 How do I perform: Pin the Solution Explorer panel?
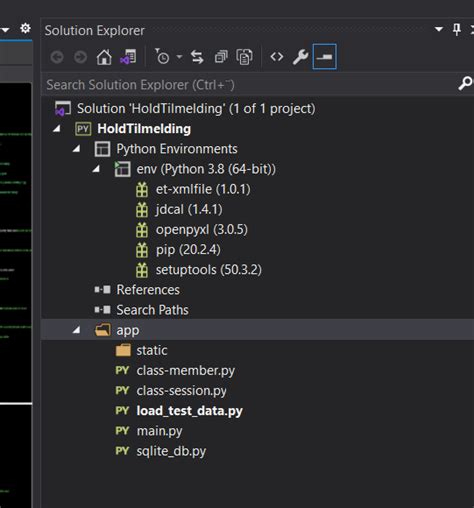[x=457, y=29]
